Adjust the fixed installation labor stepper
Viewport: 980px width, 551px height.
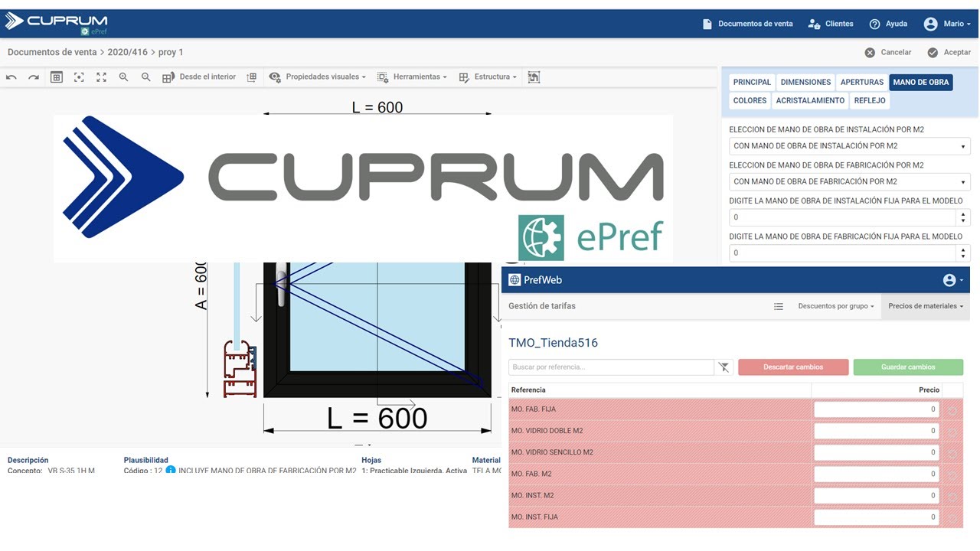(963, 217)
